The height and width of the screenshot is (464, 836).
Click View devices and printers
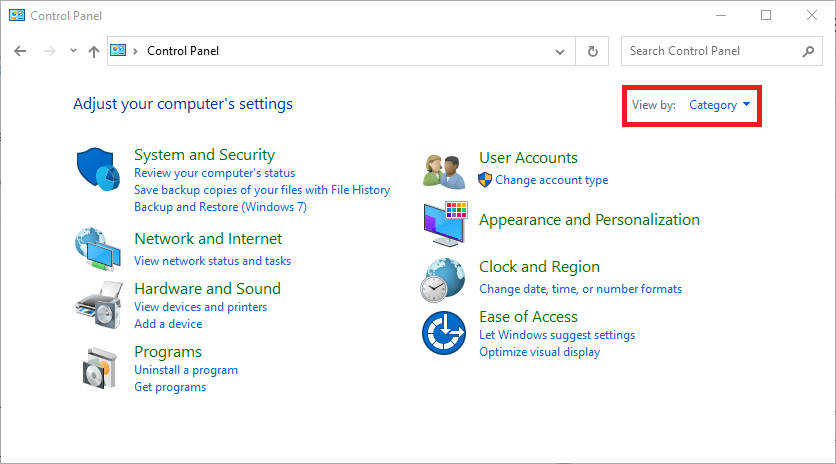[x=200, y=307]
